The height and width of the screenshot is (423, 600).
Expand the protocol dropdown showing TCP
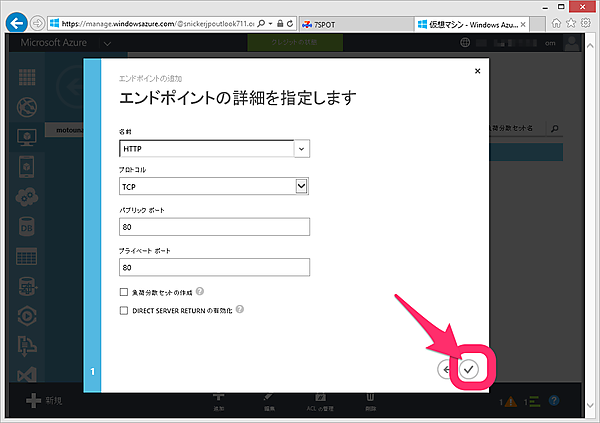[x=301, y=186]
